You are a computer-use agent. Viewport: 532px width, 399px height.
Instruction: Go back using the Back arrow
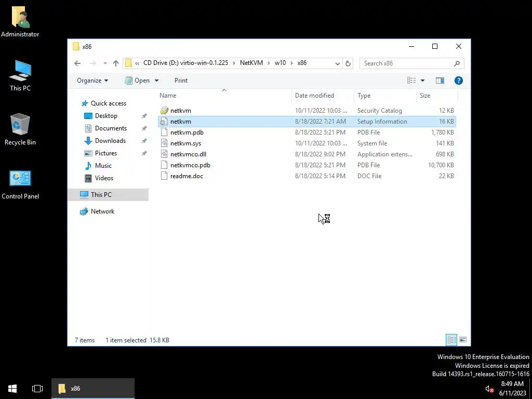[x=77, y=63]
